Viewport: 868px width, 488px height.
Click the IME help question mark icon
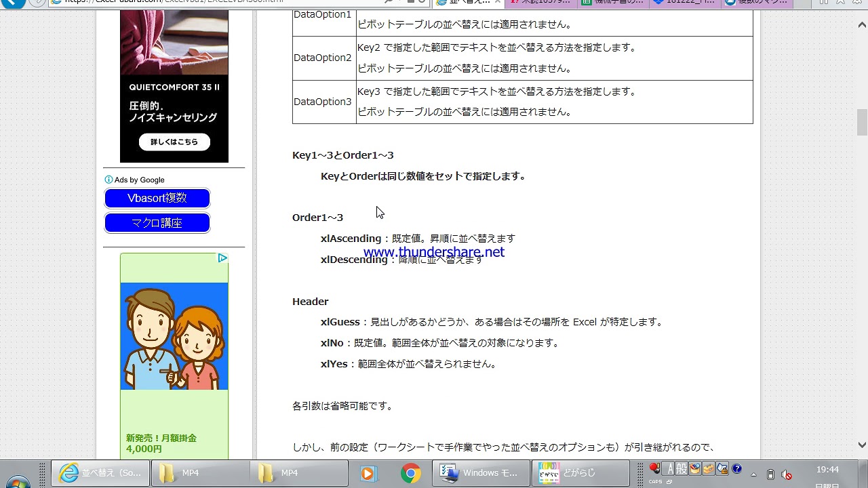tap(736, 468)
